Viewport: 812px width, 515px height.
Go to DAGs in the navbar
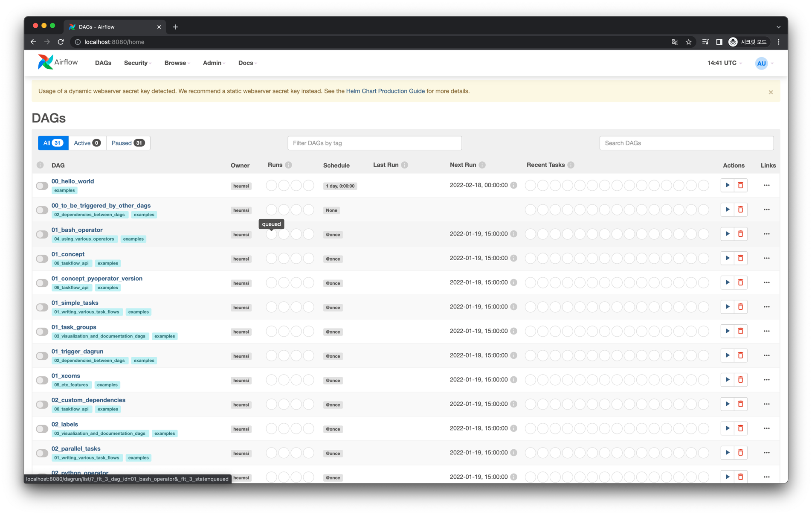tap(103, 63)
